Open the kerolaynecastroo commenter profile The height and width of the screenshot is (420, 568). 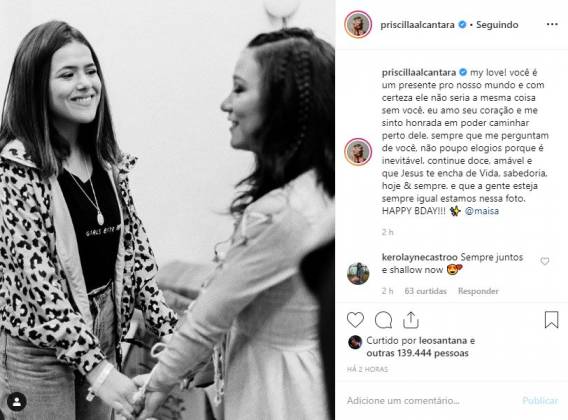point(419,257)
